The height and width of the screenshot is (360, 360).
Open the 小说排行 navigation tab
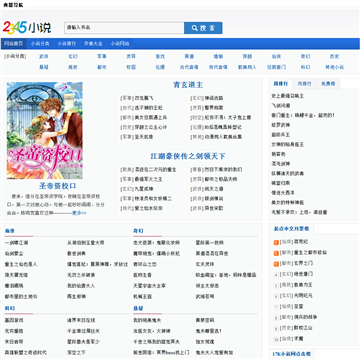pyautogui.click(x=66, y=44)
